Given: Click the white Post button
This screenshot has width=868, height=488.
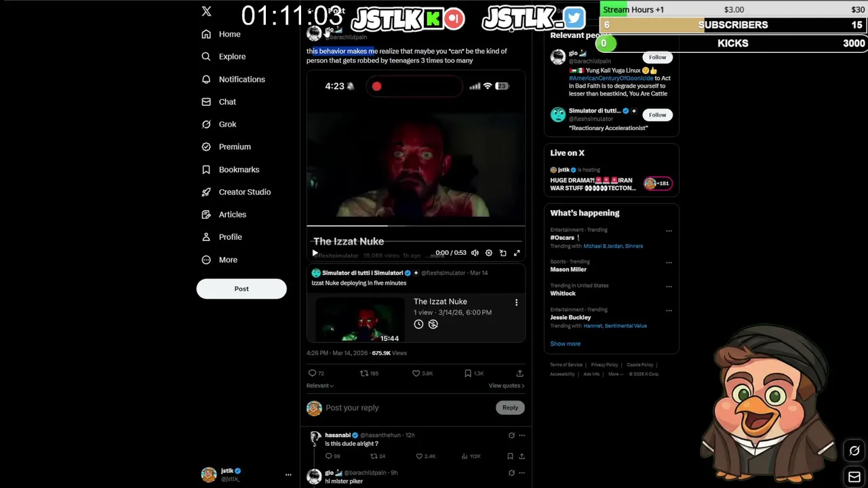Looking at the screenshot, I should point(241,289).
